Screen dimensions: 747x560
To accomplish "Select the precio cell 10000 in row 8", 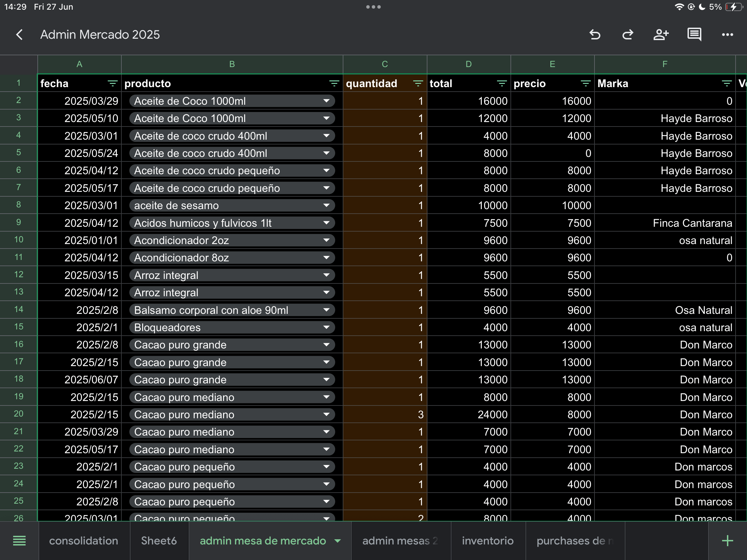I will tap(553, 205).
